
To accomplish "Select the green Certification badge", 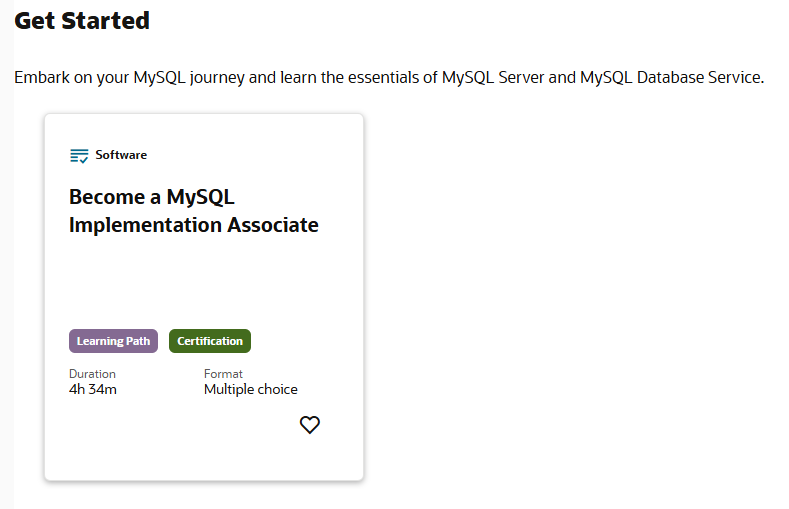I will pos(210,341).
